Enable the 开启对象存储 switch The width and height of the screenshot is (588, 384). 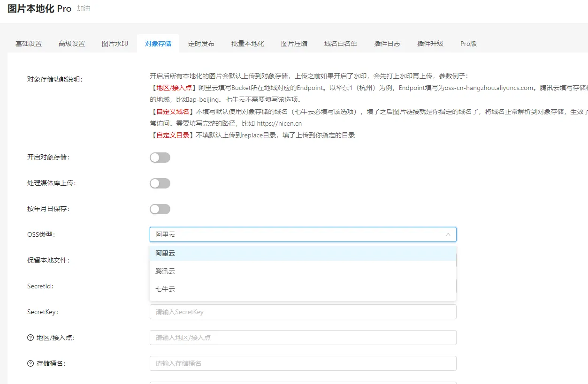click(160, 158)
